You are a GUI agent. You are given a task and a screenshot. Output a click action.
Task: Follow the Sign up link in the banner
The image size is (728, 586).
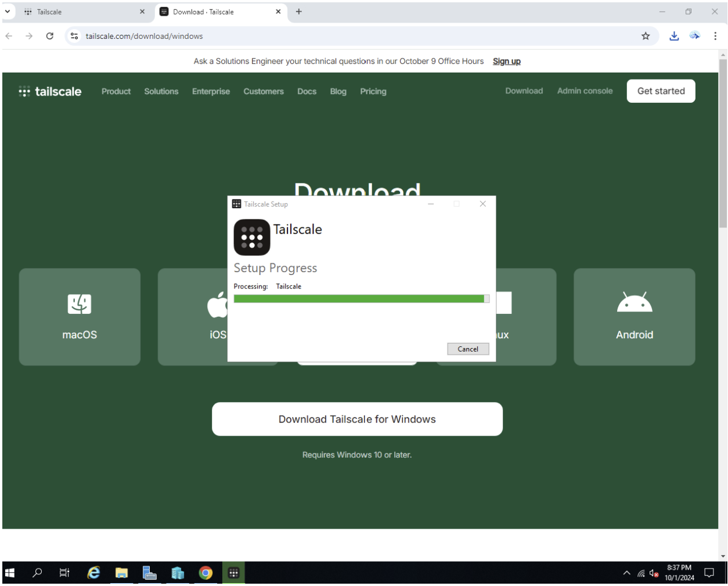point(507,61)
